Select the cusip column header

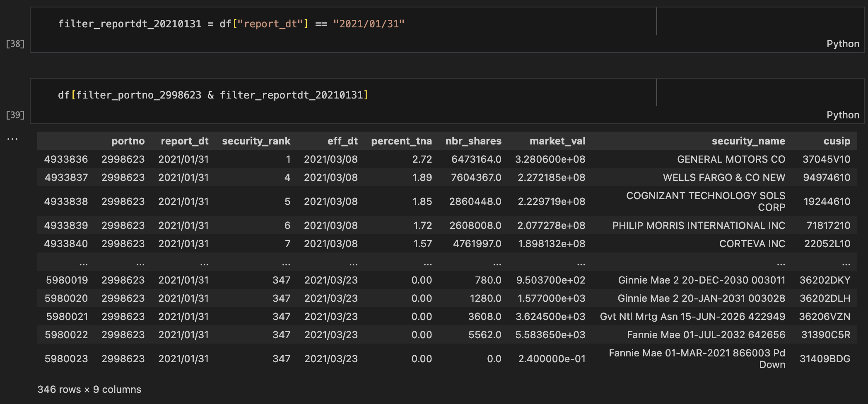pos(837,141)
